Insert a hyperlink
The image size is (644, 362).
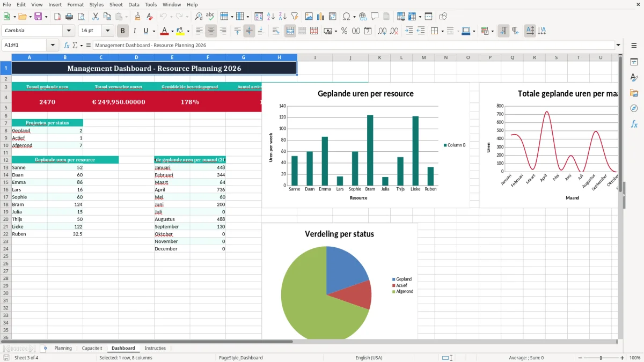(363, 17)
